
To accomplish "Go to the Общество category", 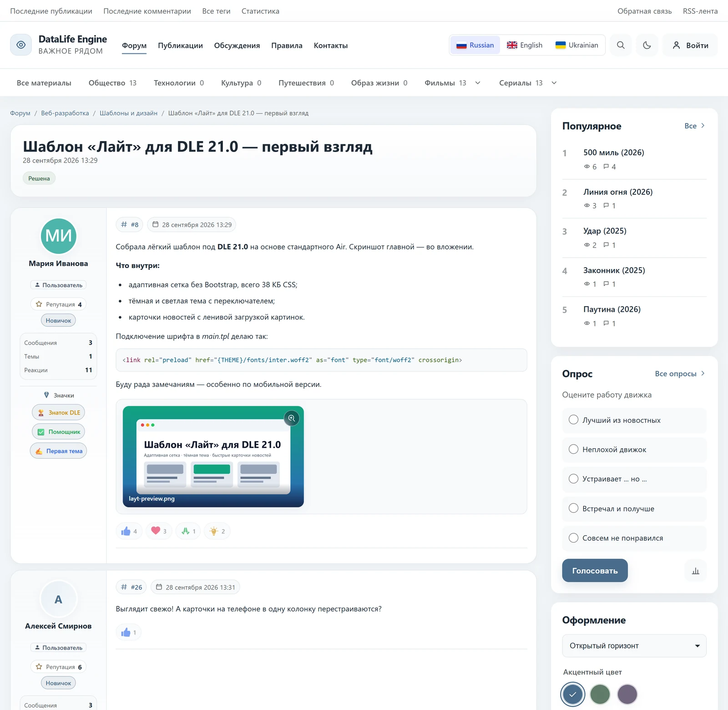I will (112, 83).
